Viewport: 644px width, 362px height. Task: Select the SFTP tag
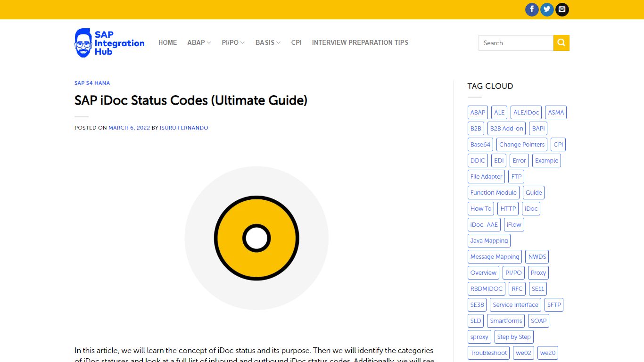point(554,305)
